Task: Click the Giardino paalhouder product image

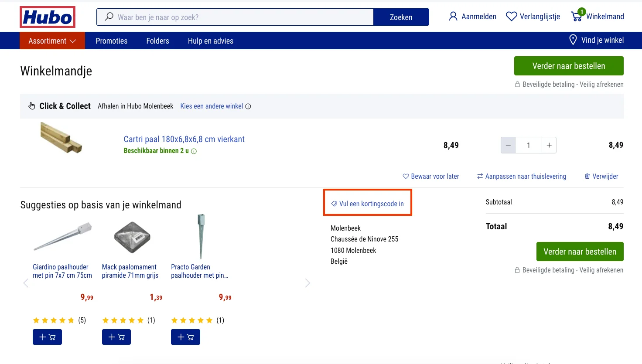Action: [63, 237]
